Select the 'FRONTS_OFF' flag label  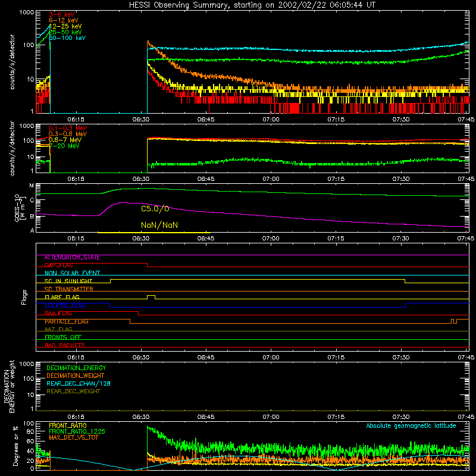coord(63,337)
